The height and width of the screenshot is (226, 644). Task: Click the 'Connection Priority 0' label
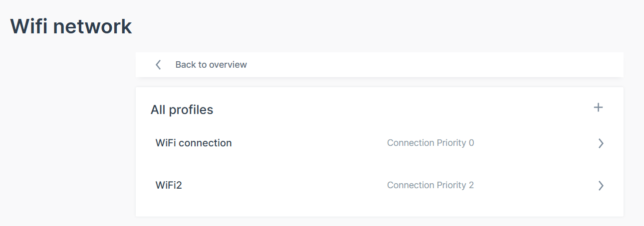pos(430,143)
